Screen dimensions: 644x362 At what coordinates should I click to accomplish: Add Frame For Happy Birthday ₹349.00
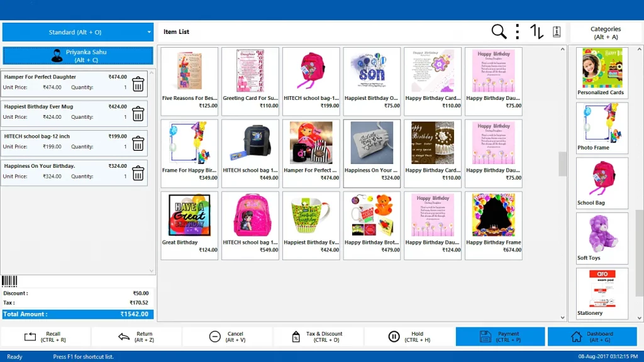point(189,153)
